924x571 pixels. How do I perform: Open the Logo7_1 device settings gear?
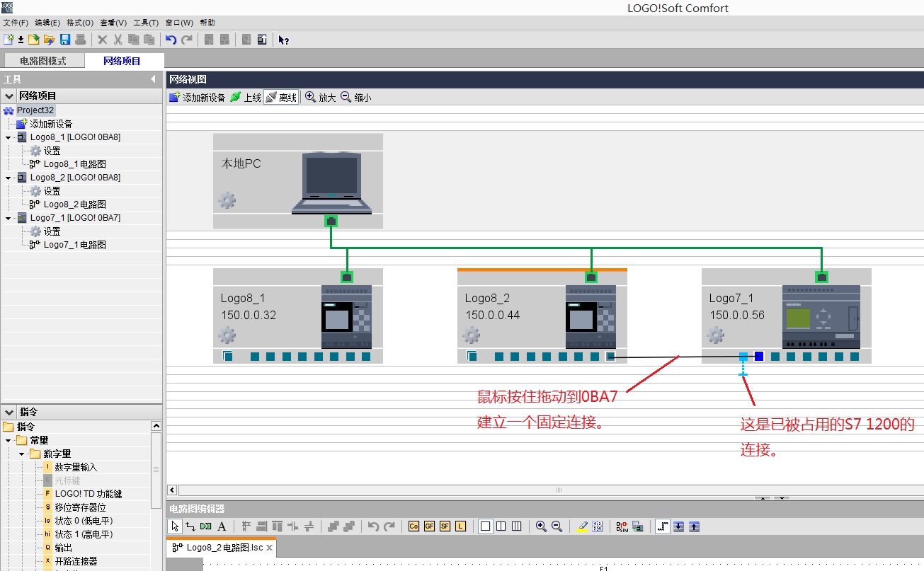pyautogui.click(x=715, y=335)
